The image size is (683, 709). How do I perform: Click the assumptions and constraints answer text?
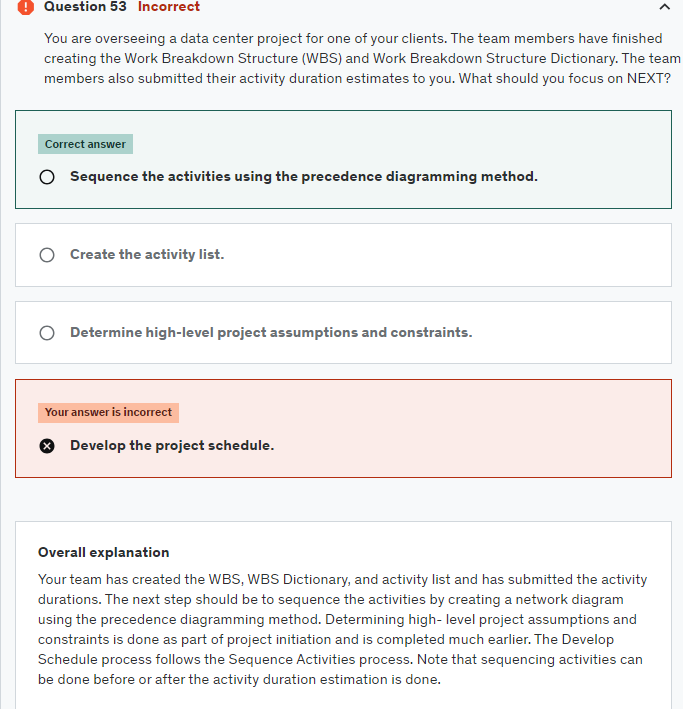pyautogui.click(x=270, y=333)
